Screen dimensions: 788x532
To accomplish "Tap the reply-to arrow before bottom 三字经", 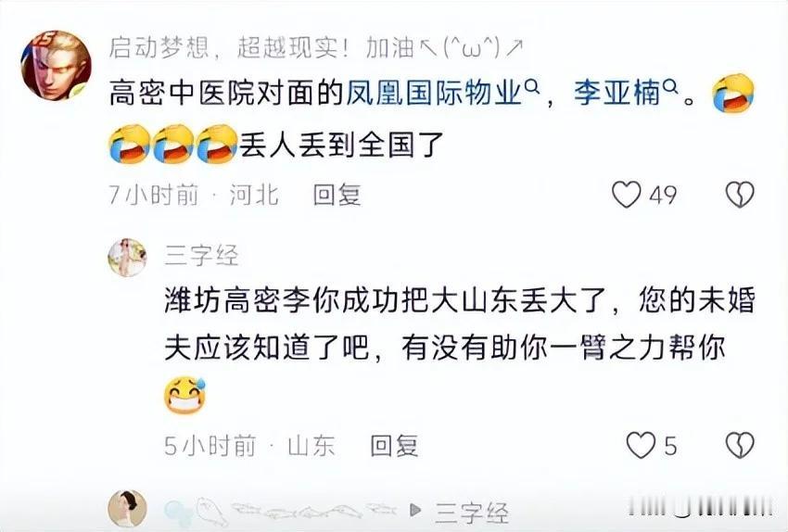I will pyautogui.click(x=415, y=511).
